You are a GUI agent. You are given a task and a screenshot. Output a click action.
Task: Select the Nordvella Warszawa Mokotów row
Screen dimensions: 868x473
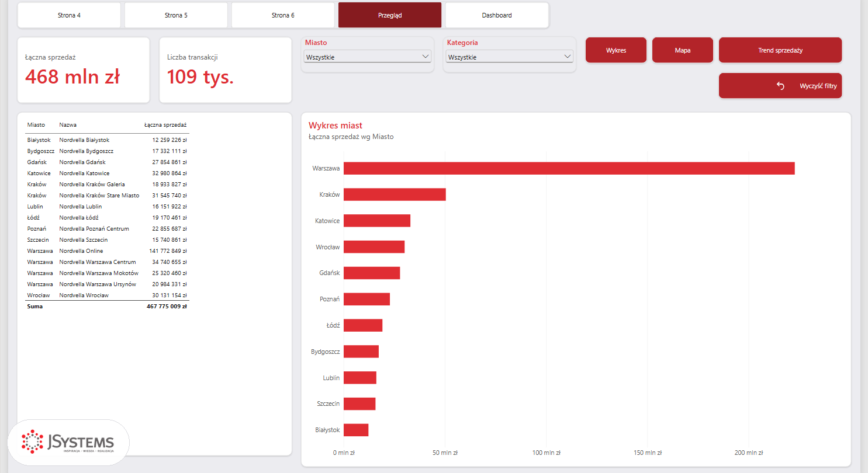click(107, 273)
